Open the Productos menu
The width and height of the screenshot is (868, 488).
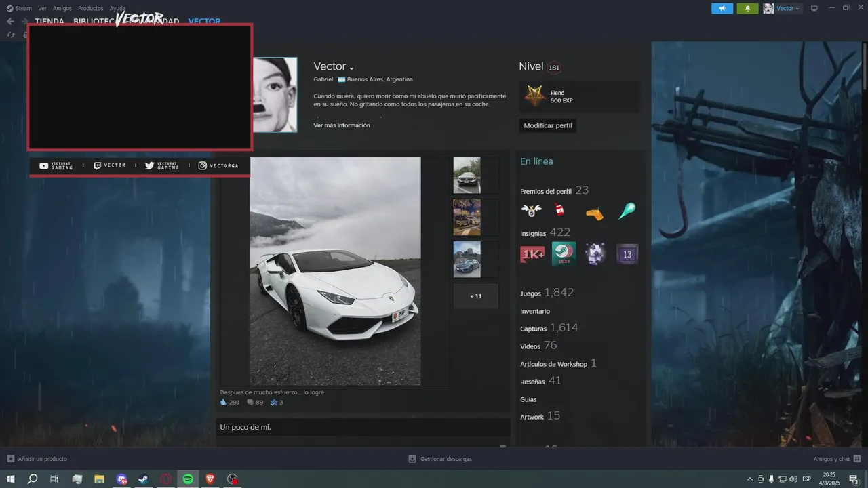(x=90, y=8)
